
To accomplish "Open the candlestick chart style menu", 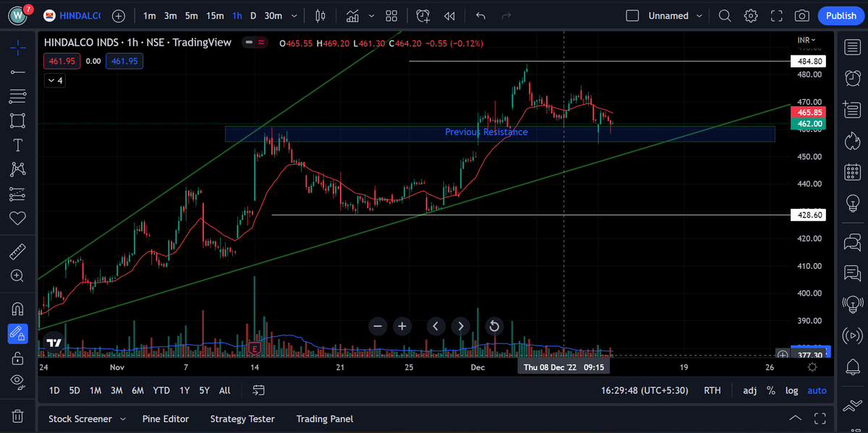I will tap(321, 16).
